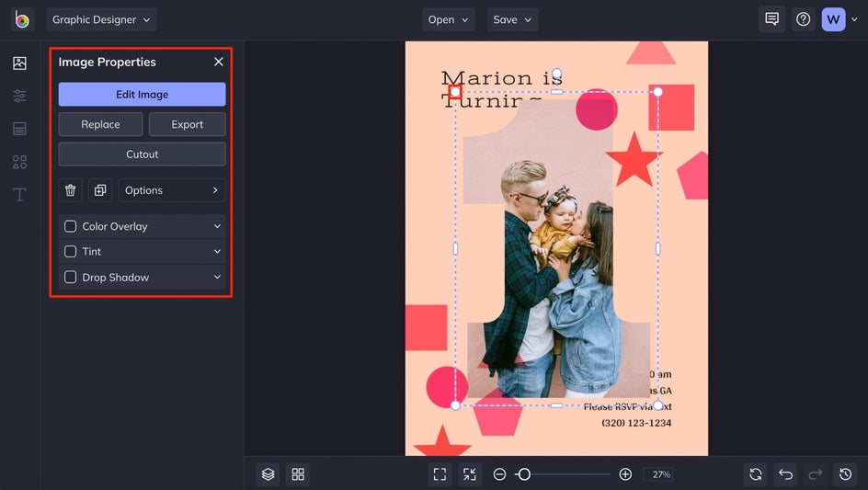The width and height of the screenshot is (868, 490).
Task: Open the Image Manager sidebar icon
Action: click(19, 63)
